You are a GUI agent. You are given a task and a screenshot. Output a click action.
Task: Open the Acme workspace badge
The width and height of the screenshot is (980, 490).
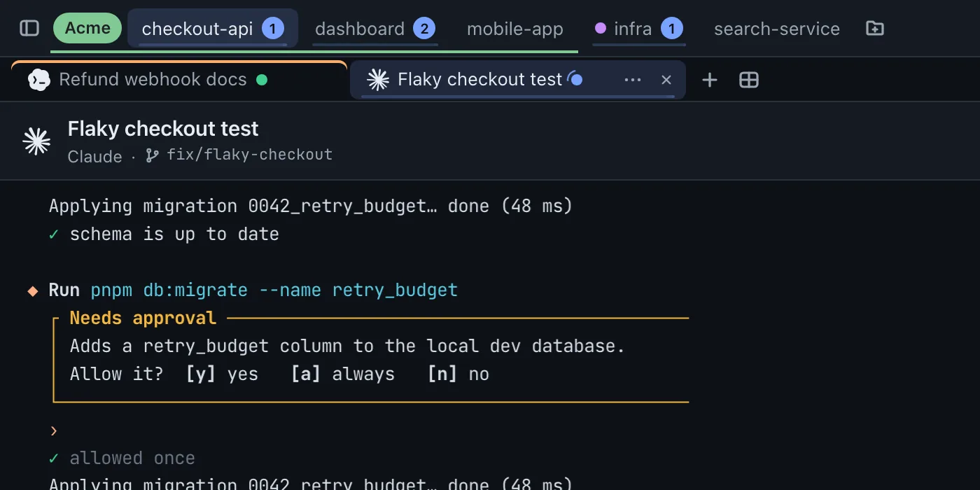click(x=87, y=28)
